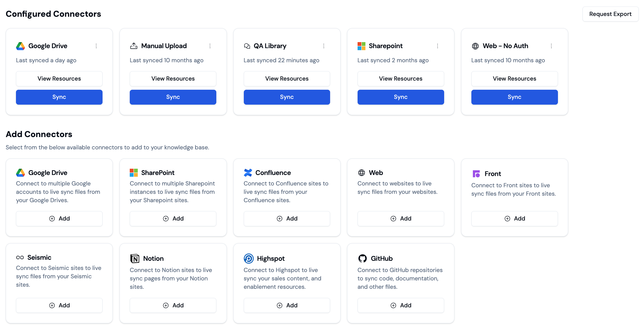This screenshot has height=328, width=644.
Task: Open the configured Sharepoint options menu
Action: (438, 46)
